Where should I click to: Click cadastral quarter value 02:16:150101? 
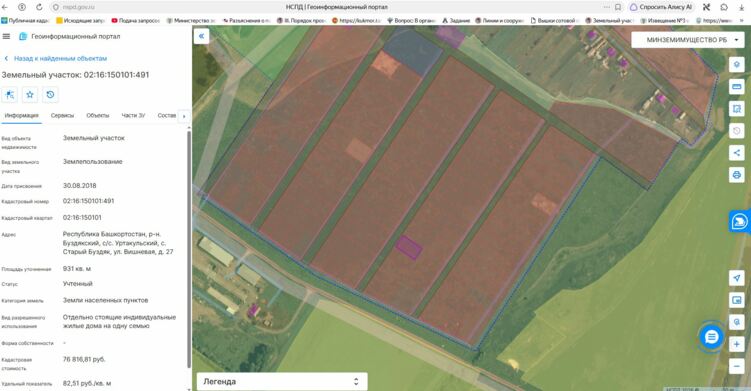coord(82,218)
